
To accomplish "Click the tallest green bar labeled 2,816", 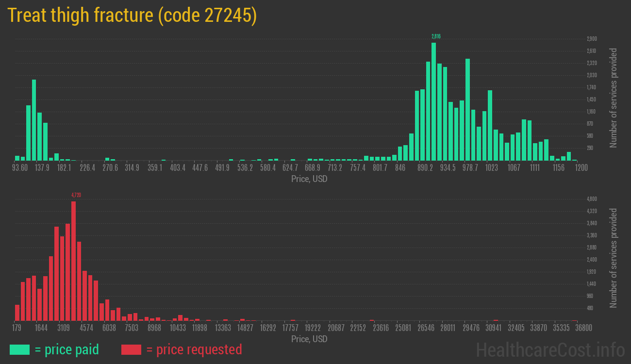I will tap(433, 102).
